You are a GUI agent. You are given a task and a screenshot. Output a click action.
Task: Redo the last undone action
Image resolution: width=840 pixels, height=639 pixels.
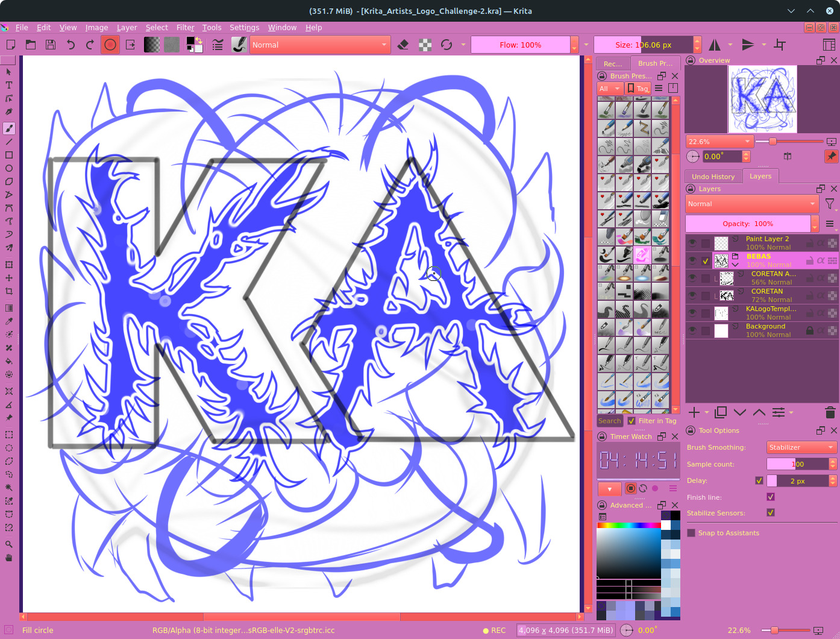[90, 45]
